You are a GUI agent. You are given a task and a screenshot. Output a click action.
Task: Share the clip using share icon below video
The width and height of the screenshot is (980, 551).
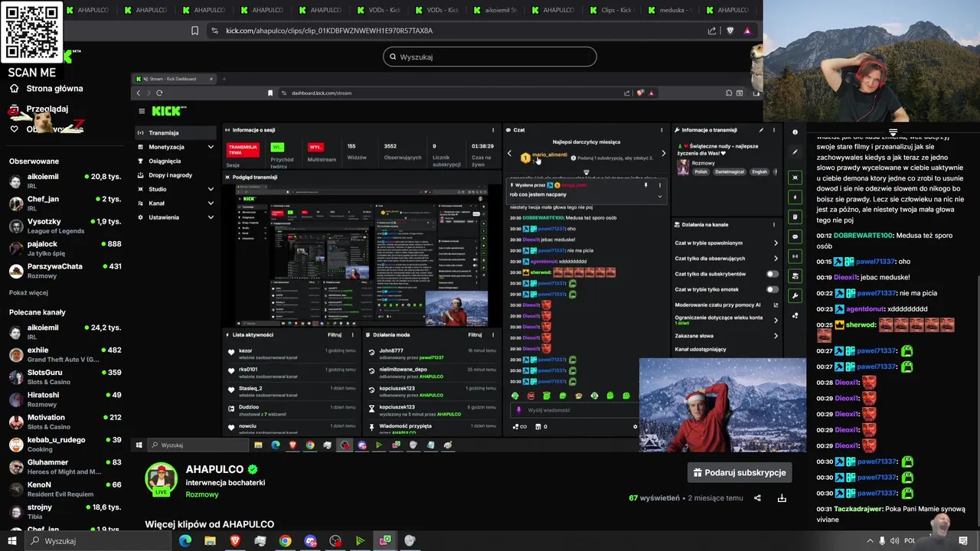[757, 498]
